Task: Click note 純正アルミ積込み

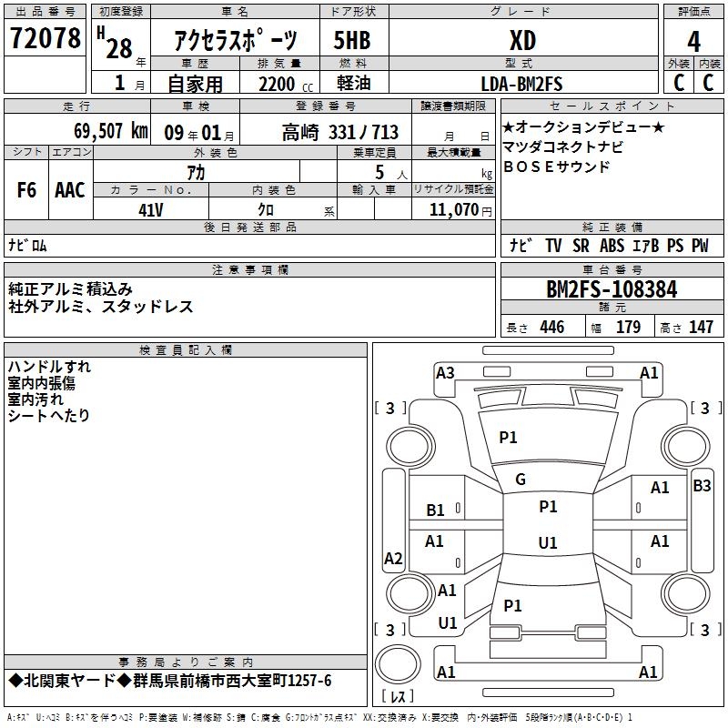Action: (x=71, y=289)
